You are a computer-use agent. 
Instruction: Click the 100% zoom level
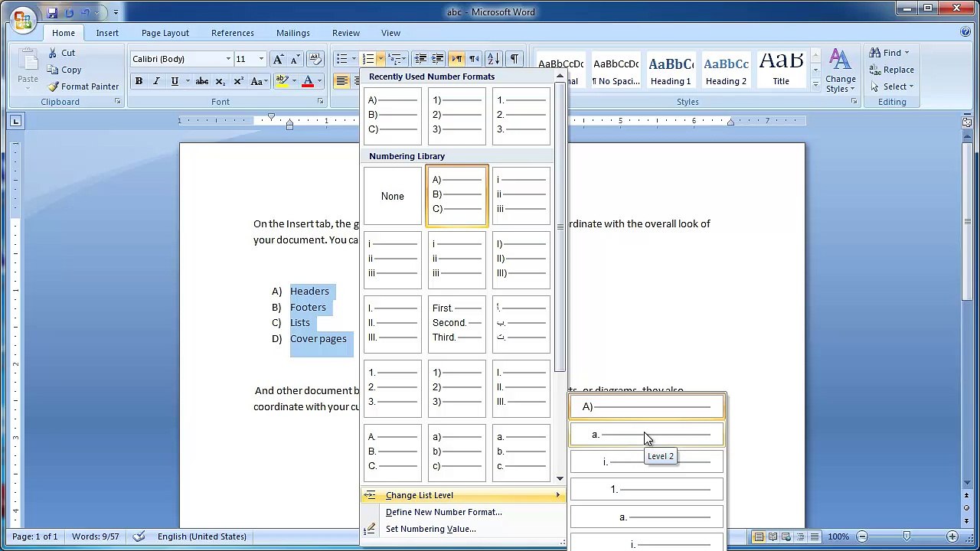pyautogui.click(x=838, y=536)
